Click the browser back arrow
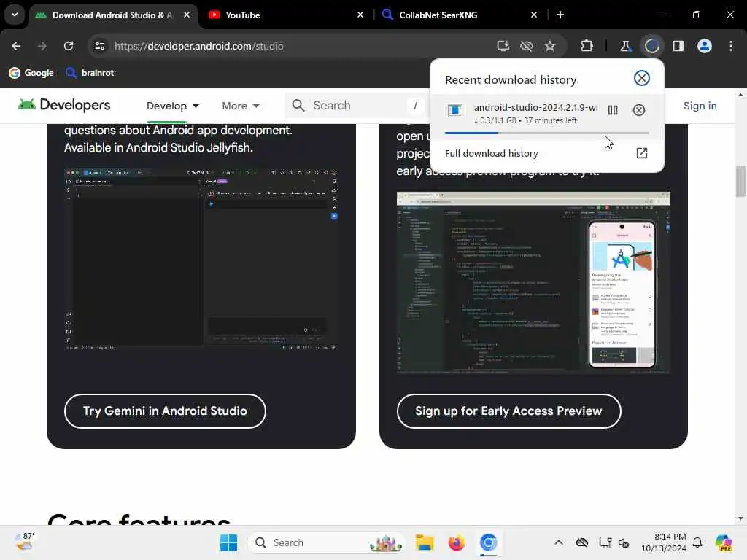The width and height of the screenshot is (747, 560). (16, 46)
